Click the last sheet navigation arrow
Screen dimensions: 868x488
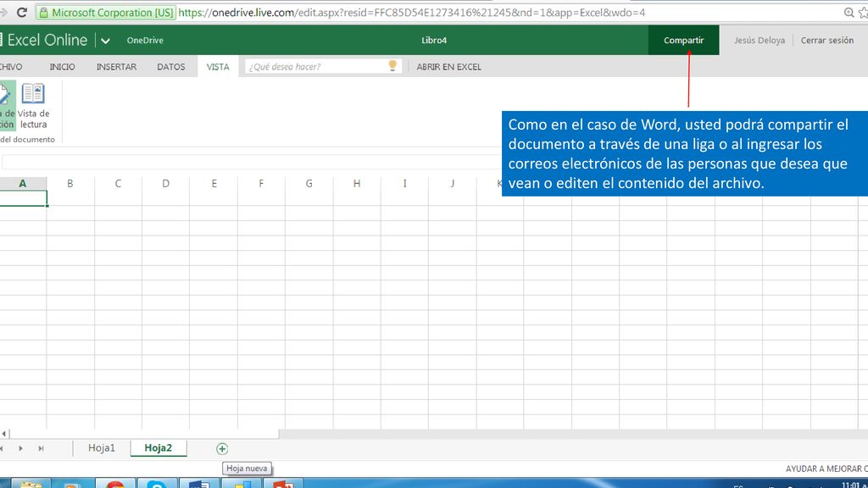(41, 448)
